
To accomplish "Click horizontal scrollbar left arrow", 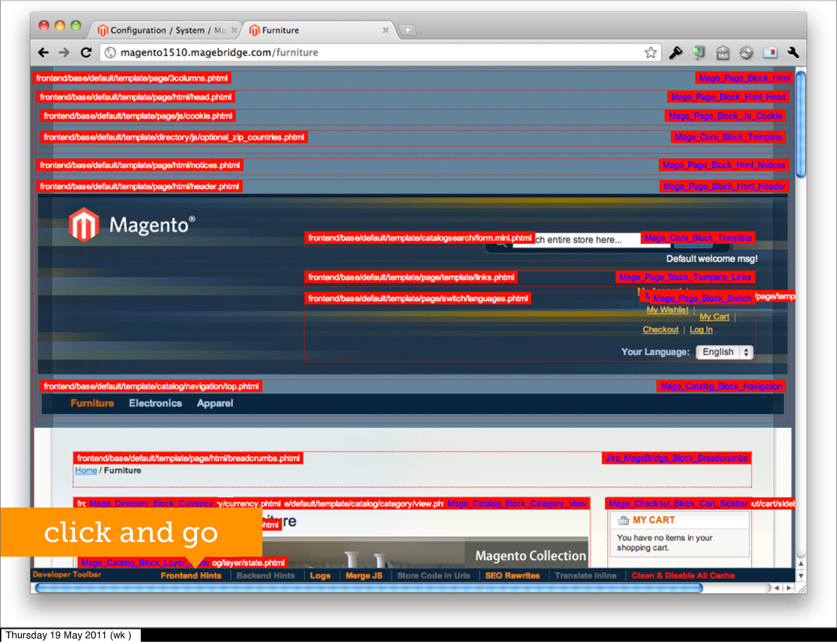I will 777,588.
